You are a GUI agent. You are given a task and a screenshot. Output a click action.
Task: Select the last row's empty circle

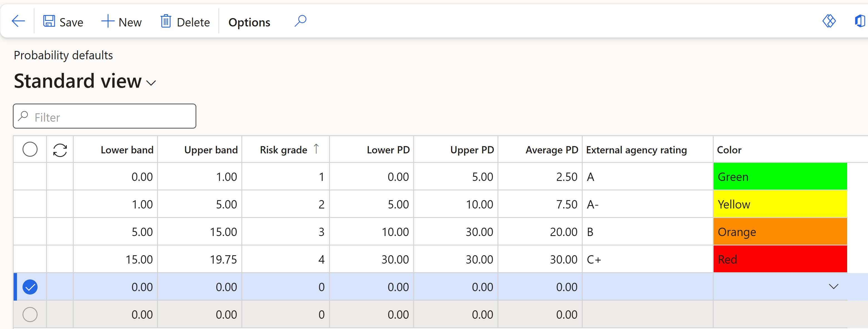pos(30,314)
